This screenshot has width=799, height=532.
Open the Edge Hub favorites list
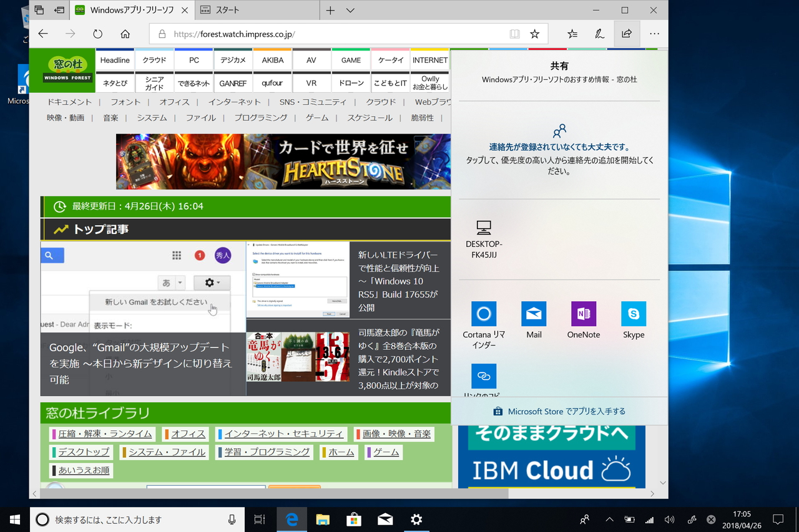(572, 34)
